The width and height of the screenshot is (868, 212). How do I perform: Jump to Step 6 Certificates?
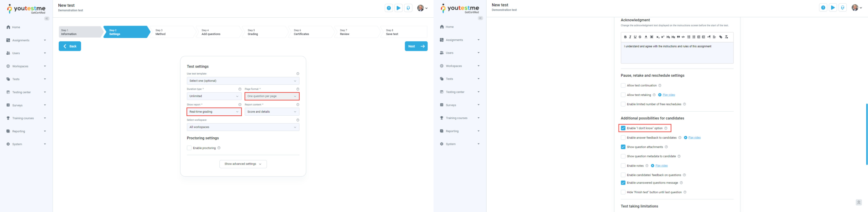(309, 32)
